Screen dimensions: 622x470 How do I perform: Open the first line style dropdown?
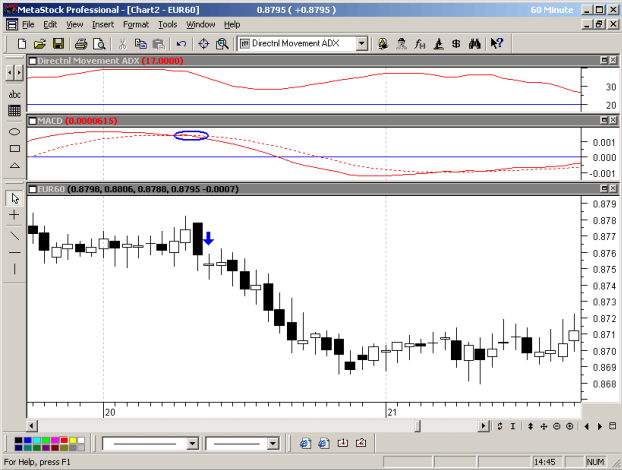[192, 443]
